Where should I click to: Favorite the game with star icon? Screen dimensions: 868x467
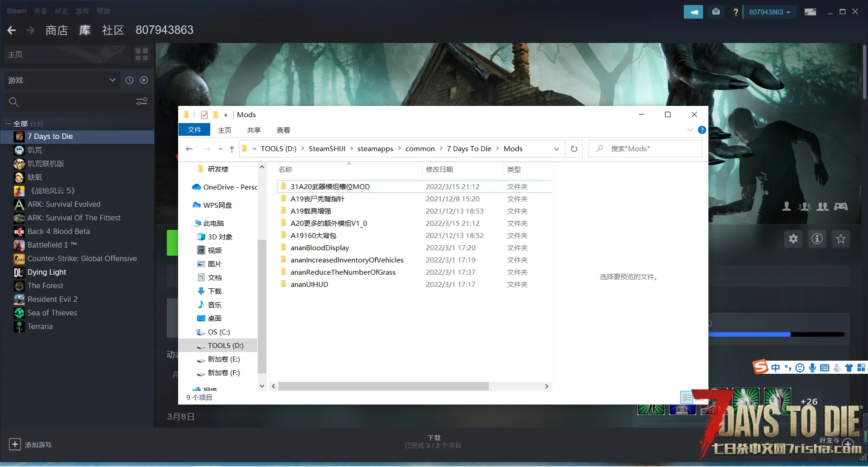point(841,239)
